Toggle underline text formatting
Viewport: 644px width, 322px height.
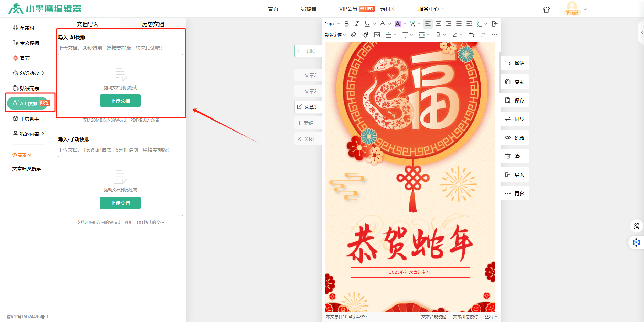(367, 24)
